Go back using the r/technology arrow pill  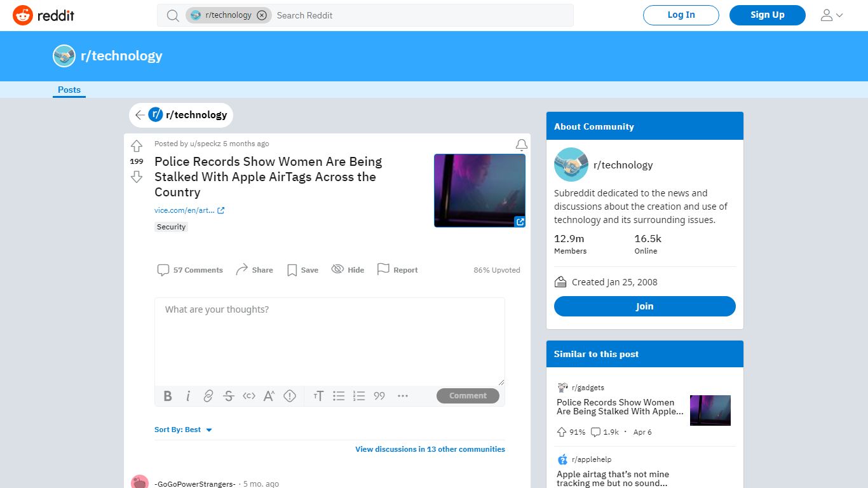181,115
